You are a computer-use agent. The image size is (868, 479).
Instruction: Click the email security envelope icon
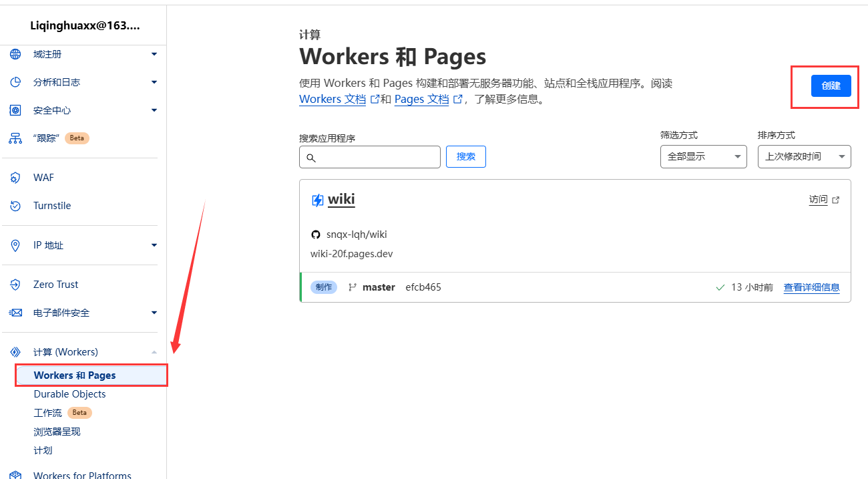(x=15, y=313)
